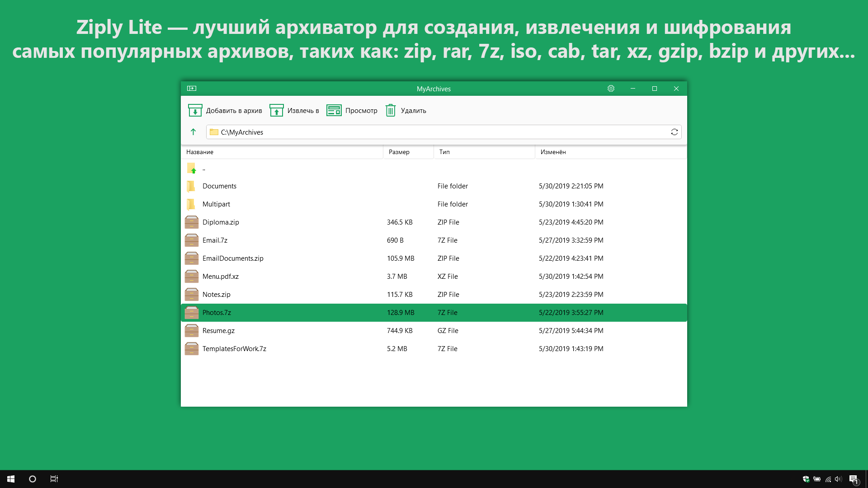Click the Email.7z archive icon
The height and width of the screenshot is (488, 868).
coord(192,240)
